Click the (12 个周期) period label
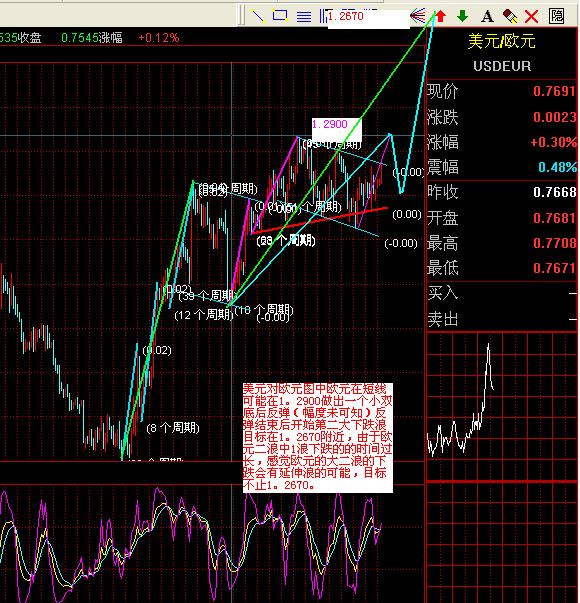Viewport: 580px width, 603px height. tap(204, 315)
